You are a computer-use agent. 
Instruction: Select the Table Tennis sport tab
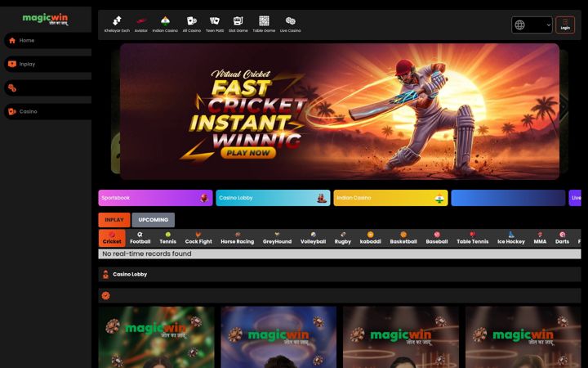coord(473,238)
